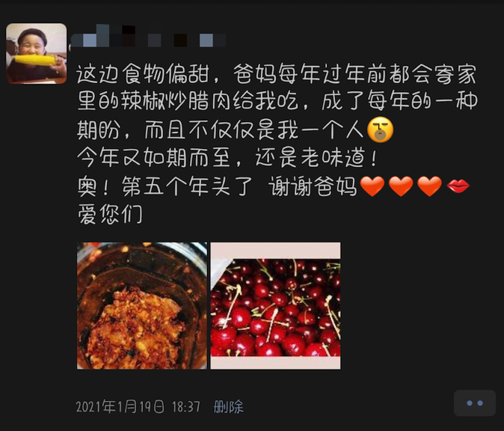Click the text 第五个年头了

(x=187, y=186)
